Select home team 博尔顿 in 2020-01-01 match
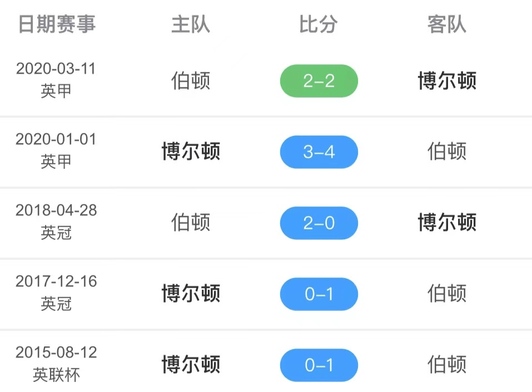 [x=191, y=151]
